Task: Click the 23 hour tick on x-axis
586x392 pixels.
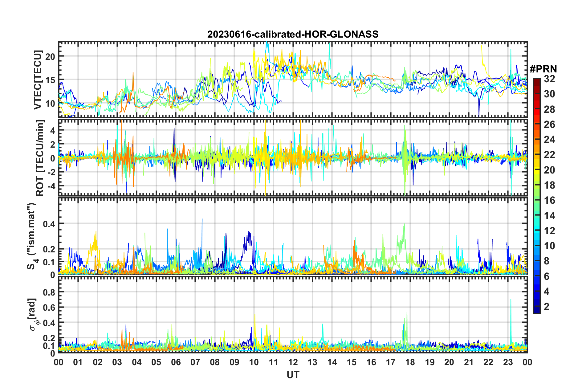Action: pyautogui.click(x=508, y=362)
